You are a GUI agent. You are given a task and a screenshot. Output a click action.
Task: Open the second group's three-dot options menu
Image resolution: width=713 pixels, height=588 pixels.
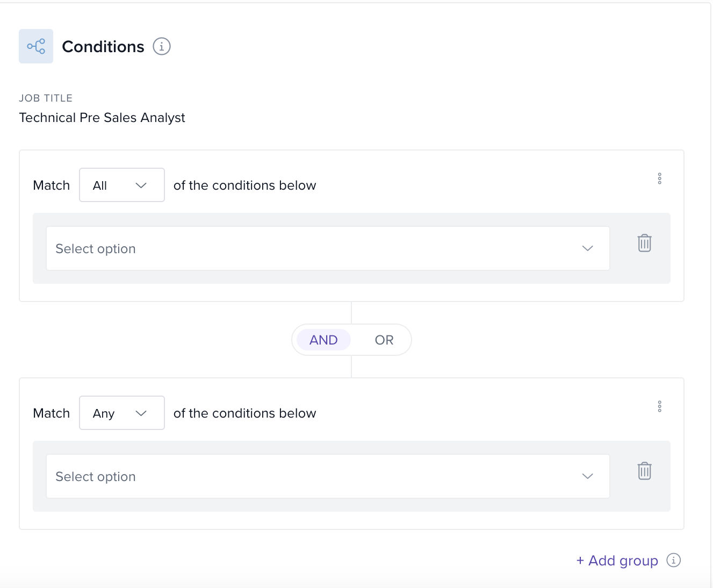[659, 406]
